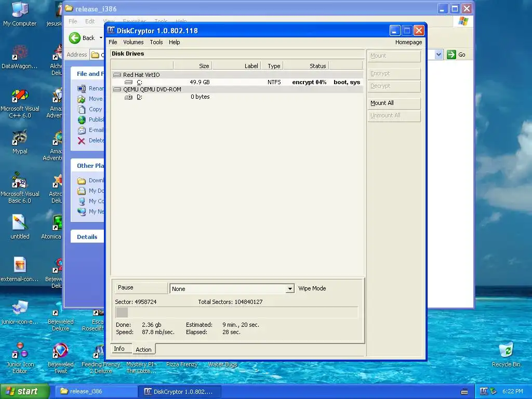Switch to the Info tab

[119, 349]
